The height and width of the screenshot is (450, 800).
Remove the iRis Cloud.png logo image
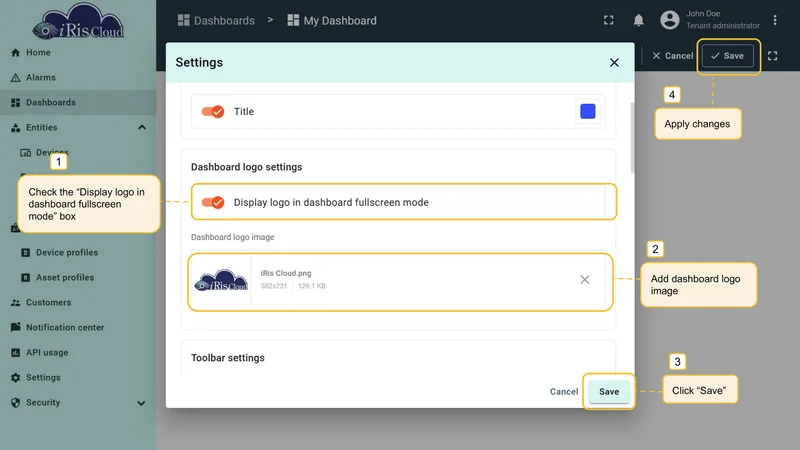[x=585, y=280]
